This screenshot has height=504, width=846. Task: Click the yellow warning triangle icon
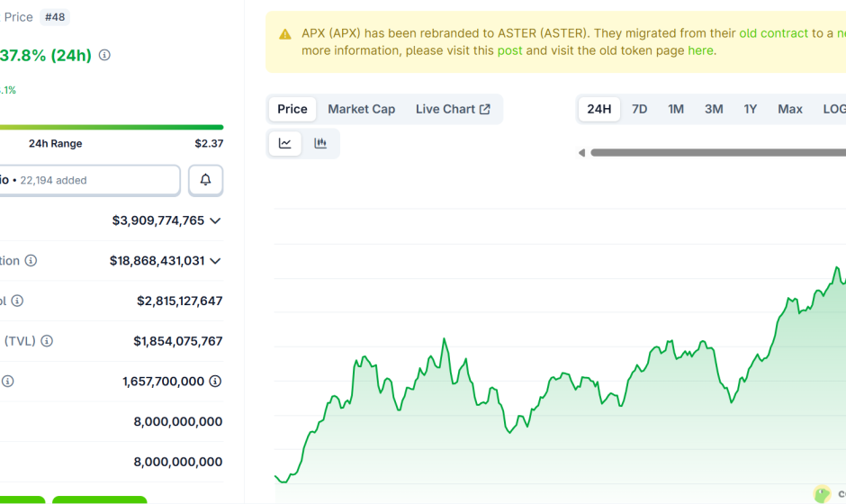tap(285, 34)
